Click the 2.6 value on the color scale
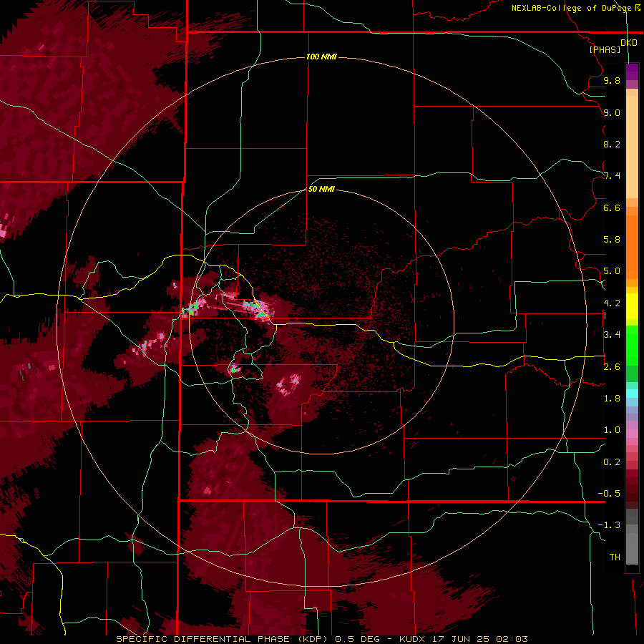This screenshot has width=644, height=644. (612, 367)
